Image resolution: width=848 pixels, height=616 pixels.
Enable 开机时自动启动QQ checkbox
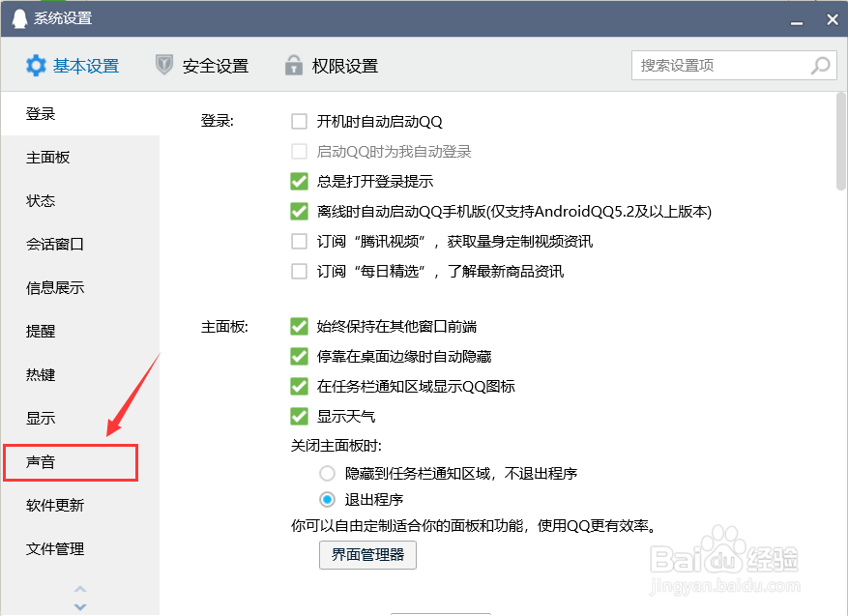coord(299,121)
